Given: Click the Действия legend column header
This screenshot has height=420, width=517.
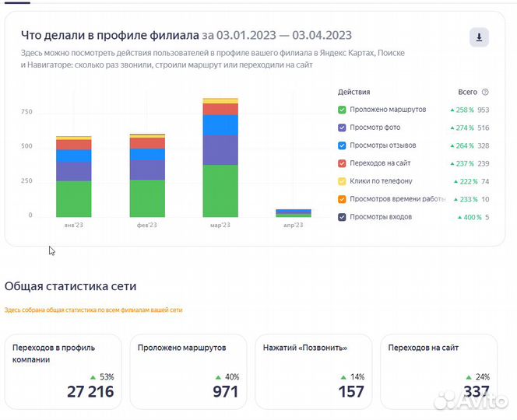Looking at the screenshot, I should [x=354, y=92].
